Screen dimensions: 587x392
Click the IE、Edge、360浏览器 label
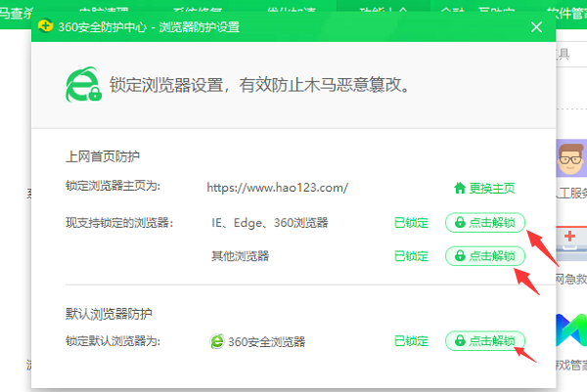(270, 223)
